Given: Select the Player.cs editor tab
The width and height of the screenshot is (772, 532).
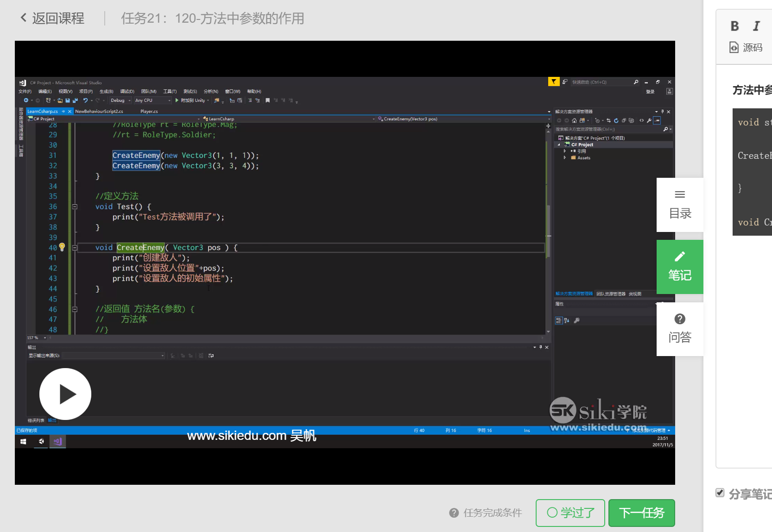Looking at the screenshot, I should click(149, 111).
